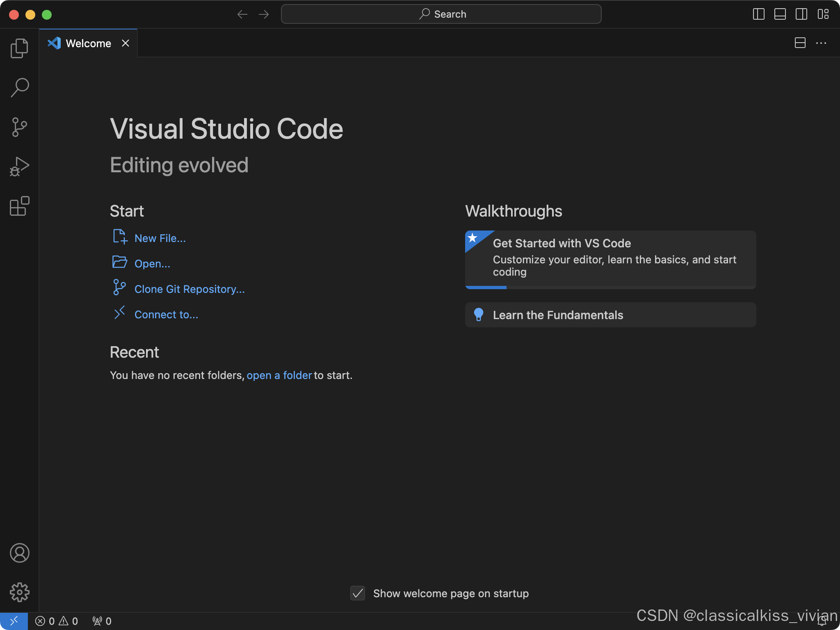Toggle the secondary side bar layout
Screen dimensions: 840x630
point(801,14)
